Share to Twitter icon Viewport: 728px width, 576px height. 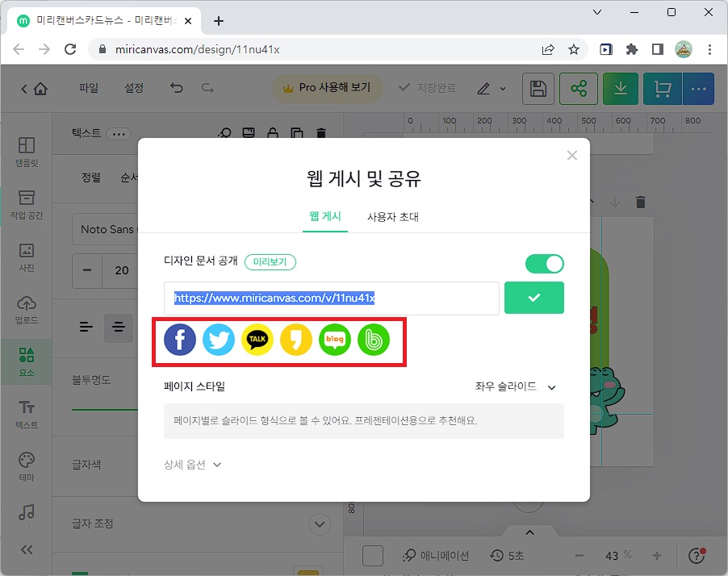219,340
